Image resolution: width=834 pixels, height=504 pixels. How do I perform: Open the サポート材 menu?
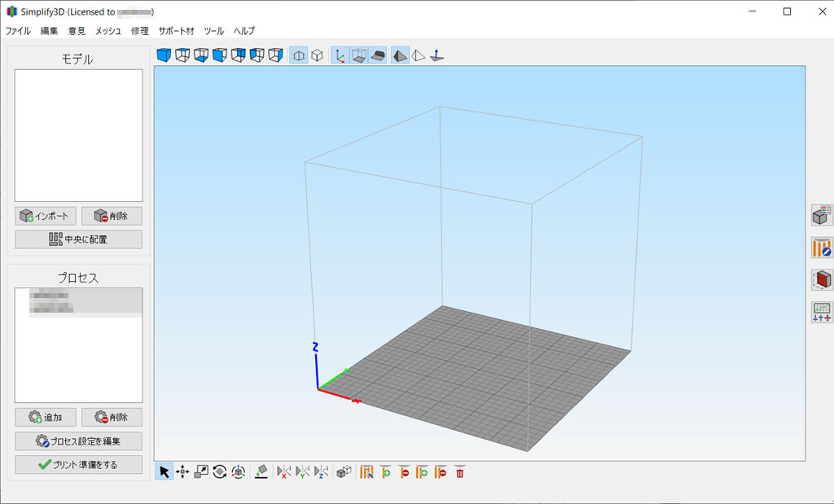click(x=176, y=31)
